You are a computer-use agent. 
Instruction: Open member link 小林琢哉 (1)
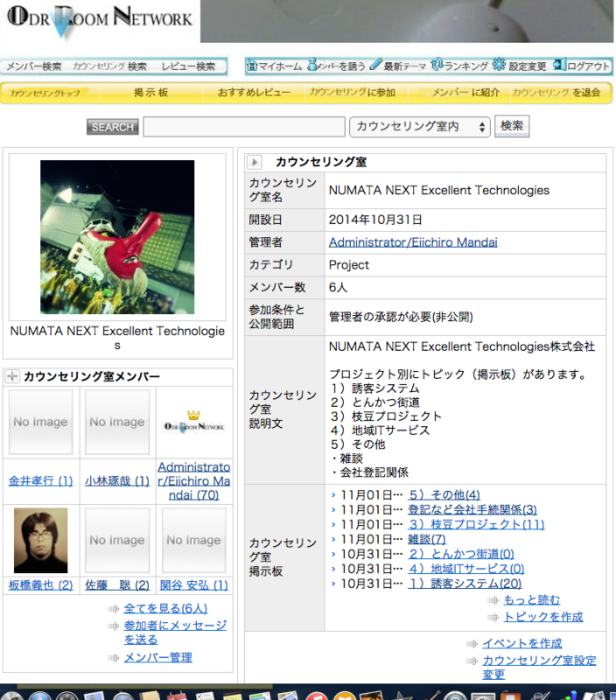pyautogui.click(x=117, y=480)
